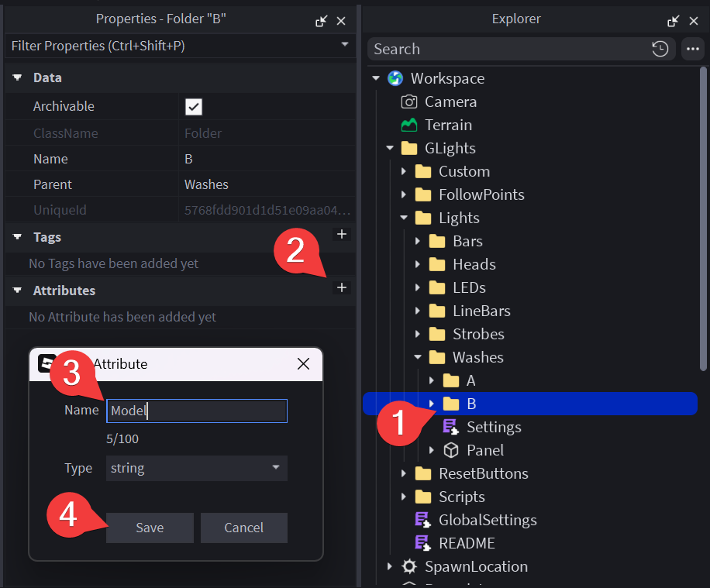Toggle the Archivable checkbox
710x588 pixels.
click(193, 107)
